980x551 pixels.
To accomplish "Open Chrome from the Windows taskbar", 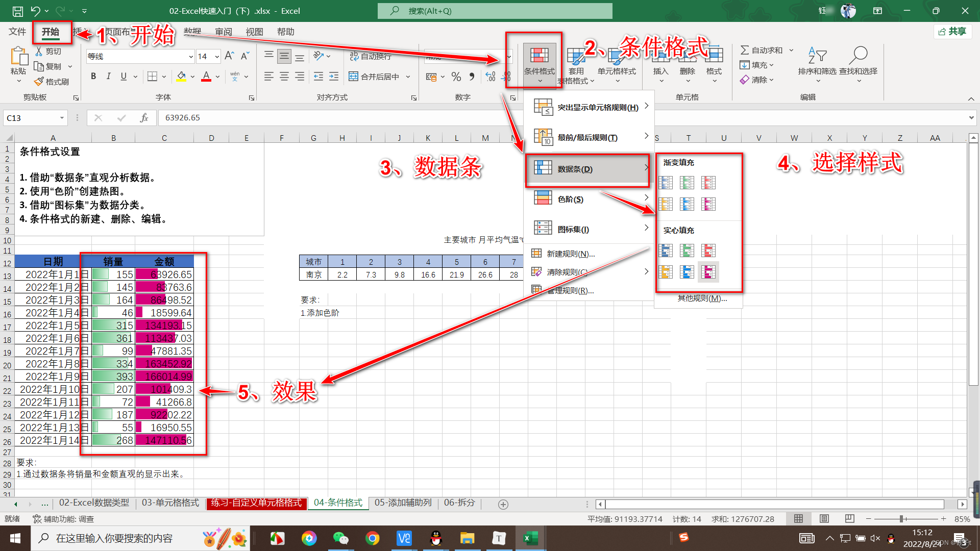I will pos(373,538).
